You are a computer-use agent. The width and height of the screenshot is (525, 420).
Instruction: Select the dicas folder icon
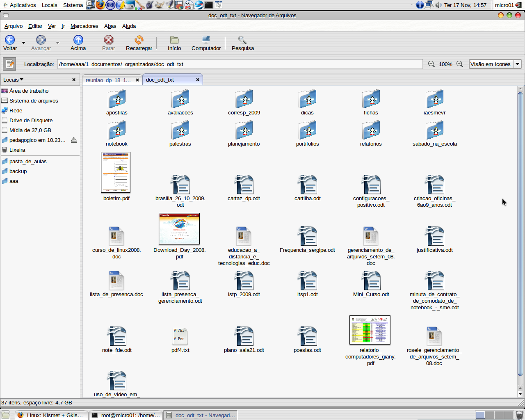pos(308,99)
